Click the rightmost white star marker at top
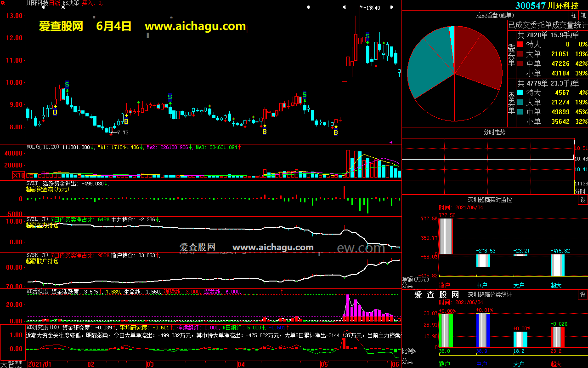The height and width of the screenshot is (368, 588). [391, 7]
